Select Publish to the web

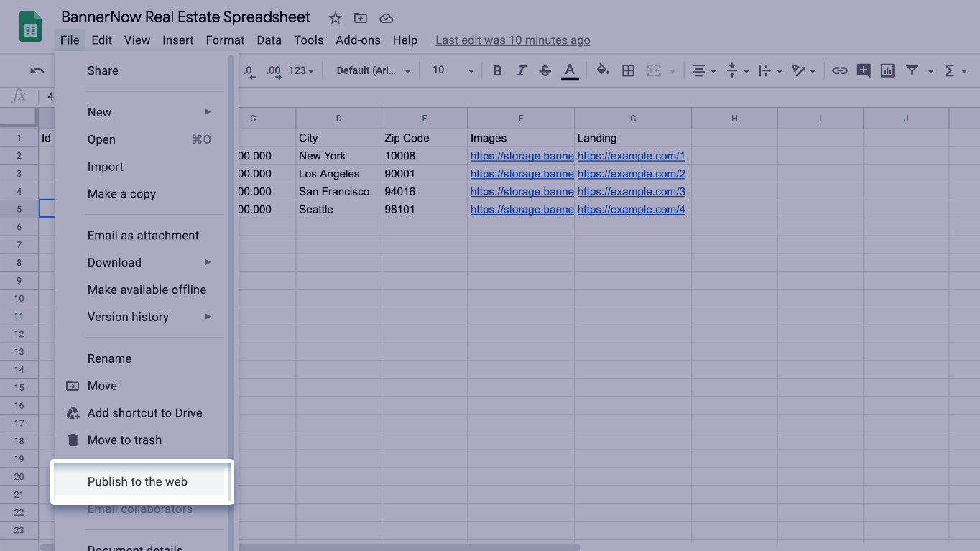click(138, 481)
